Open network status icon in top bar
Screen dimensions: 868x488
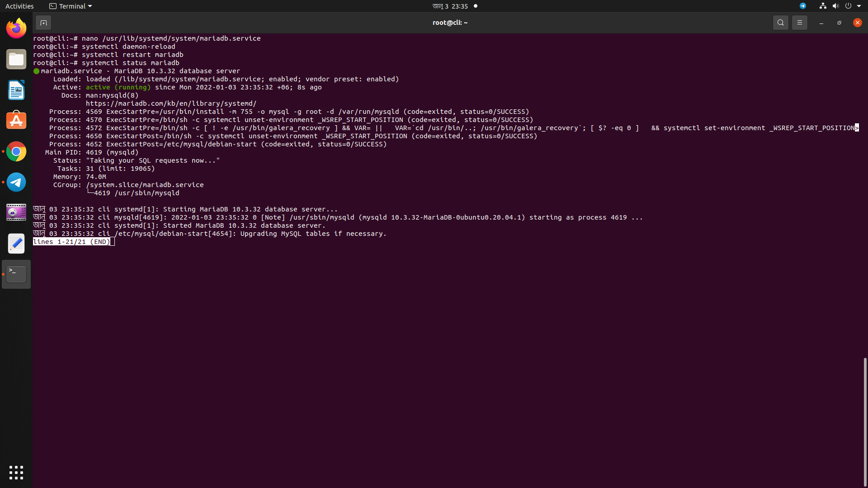(823, 6)
